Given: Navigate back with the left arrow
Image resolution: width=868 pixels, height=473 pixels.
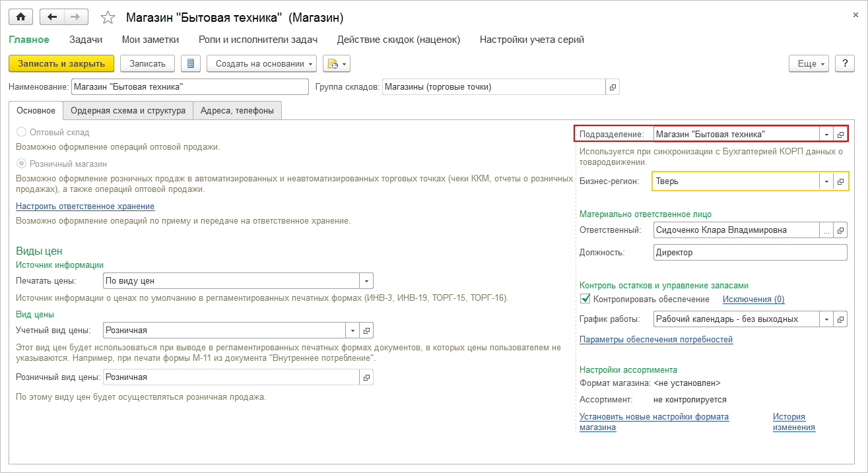Looking at the screenshot, I should (52, 17).
